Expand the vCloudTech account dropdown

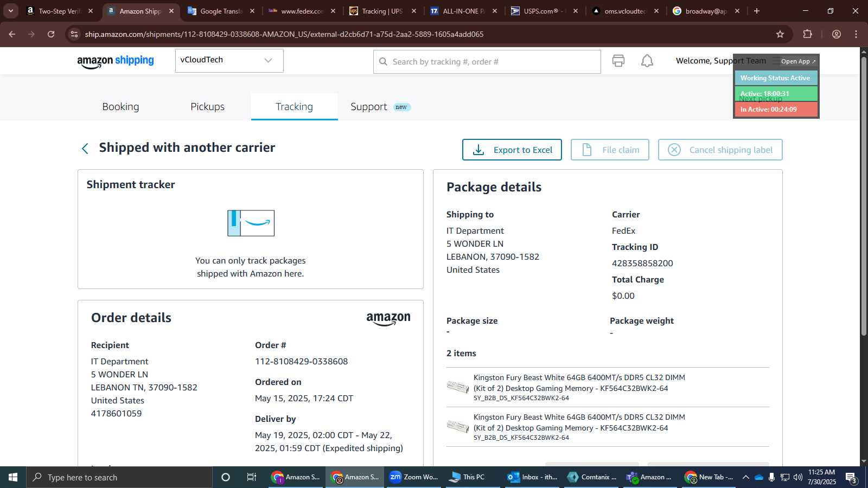tap(229, 60)
